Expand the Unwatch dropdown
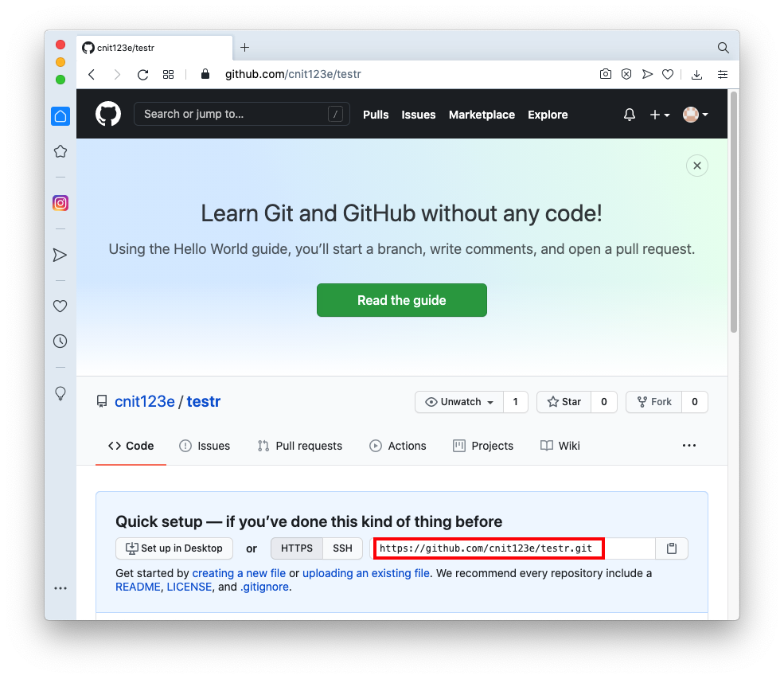The height and width of the screenshot is (679, 784). 459,402
